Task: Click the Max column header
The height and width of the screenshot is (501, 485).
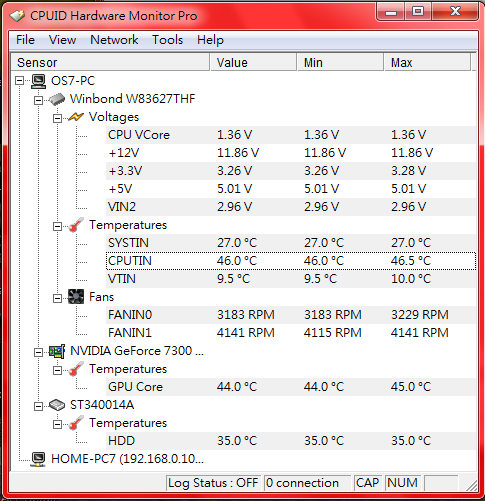Action: [x=427, y=62]
